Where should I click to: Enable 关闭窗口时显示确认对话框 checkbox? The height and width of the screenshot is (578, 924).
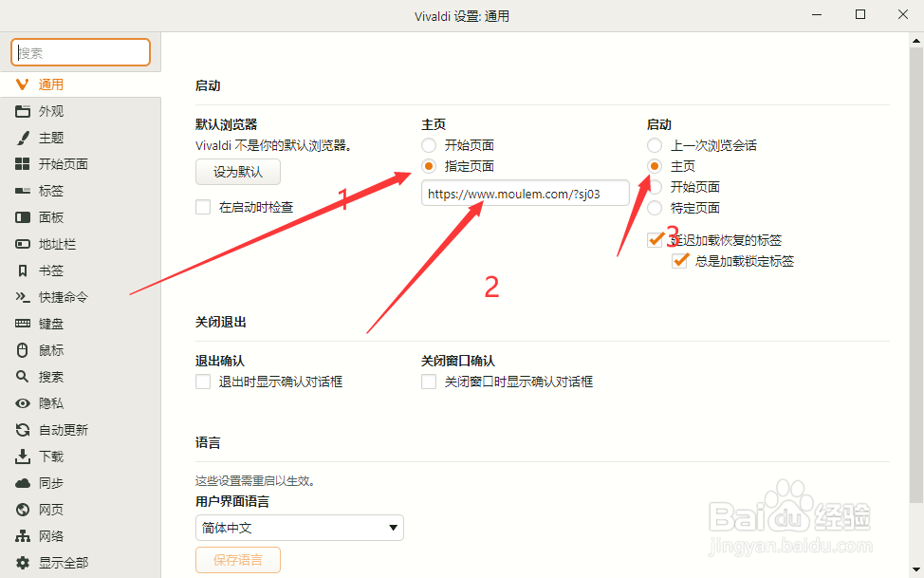[429, 382]
